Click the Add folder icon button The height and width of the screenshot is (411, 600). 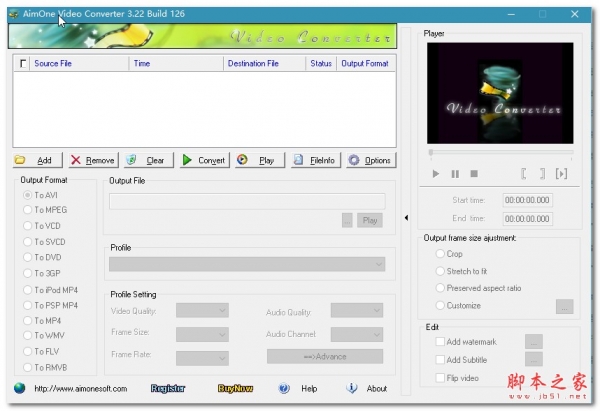(x=38, y=160)
